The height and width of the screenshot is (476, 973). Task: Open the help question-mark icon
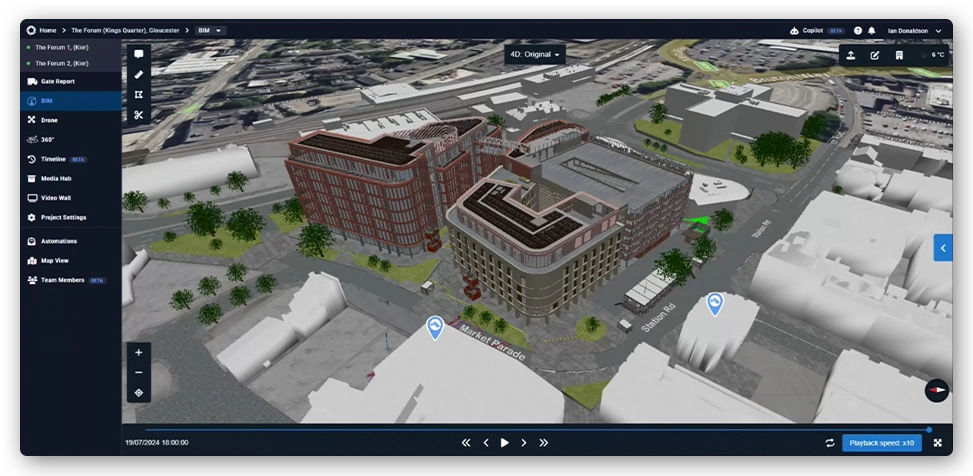[858, 30]
